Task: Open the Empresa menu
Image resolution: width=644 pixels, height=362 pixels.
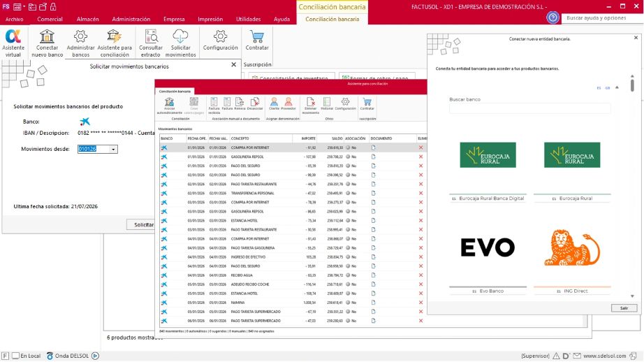Action: pos(174,19)
